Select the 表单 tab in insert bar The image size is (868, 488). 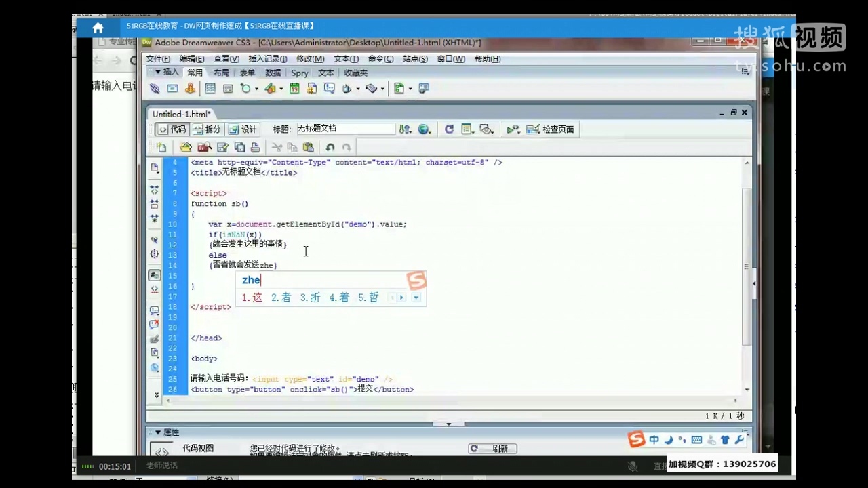point(247,73)
